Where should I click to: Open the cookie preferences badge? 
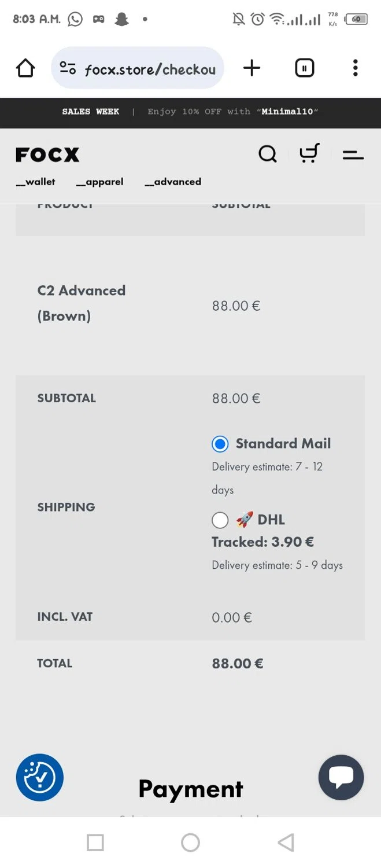pos(40,777)
